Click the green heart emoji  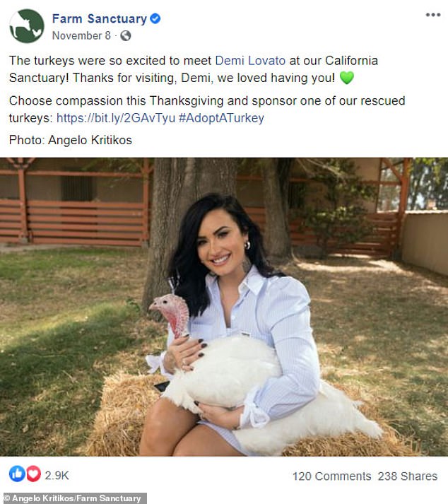[346, 77]
